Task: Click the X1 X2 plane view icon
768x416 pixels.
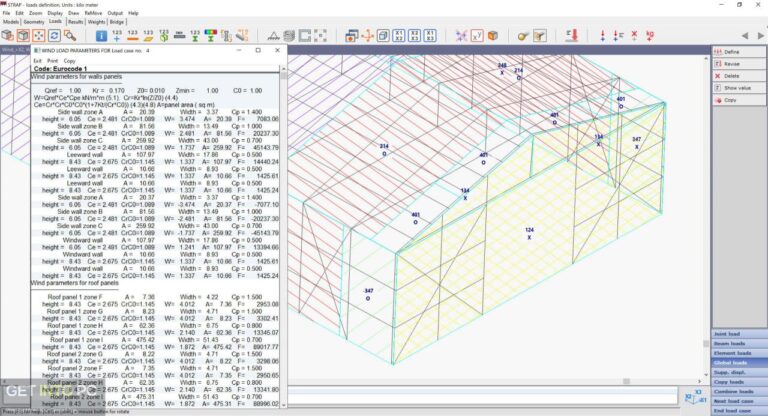Action: click(x=399, y=35)
